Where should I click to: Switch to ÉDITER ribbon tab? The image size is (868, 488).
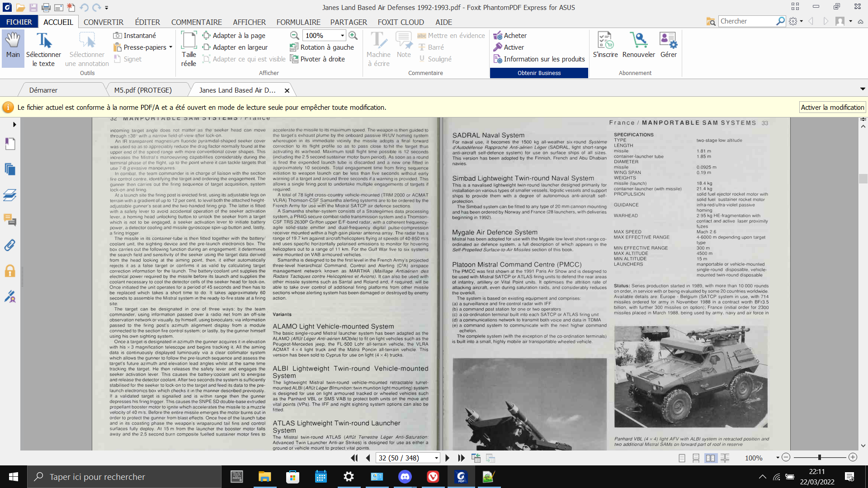[x=147, y=22]
